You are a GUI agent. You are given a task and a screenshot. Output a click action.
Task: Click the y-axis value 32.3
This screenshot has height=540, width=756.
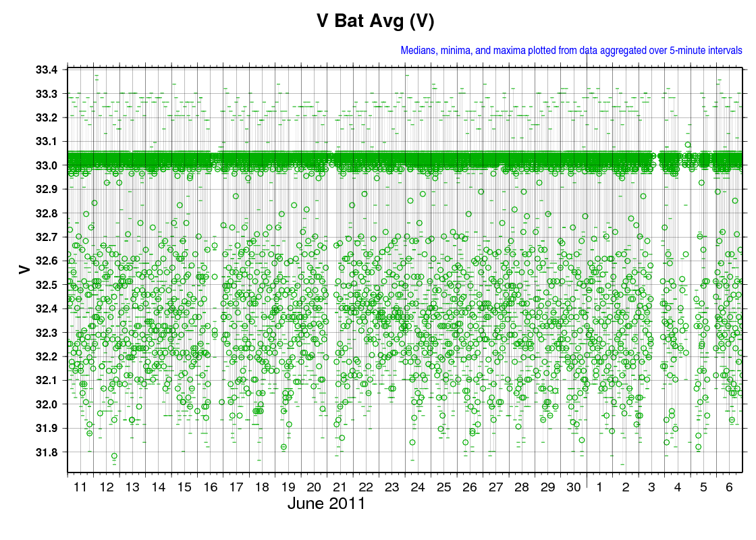(x=47, y=333)
